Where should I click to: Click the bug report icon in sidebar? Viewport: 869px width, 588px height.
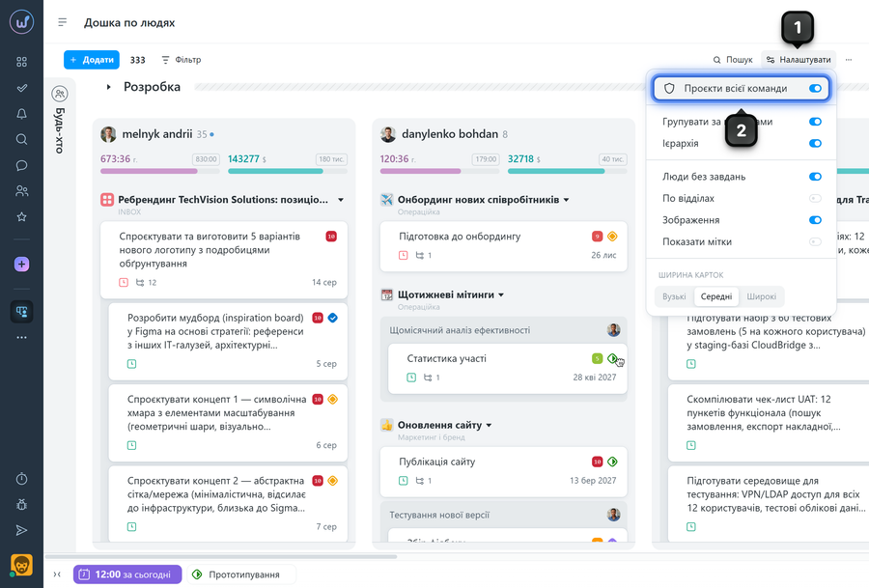coord(21,504)
